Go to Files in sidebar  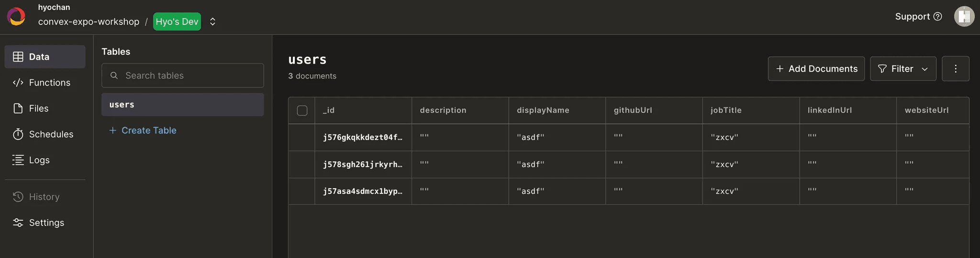[38, 108]
